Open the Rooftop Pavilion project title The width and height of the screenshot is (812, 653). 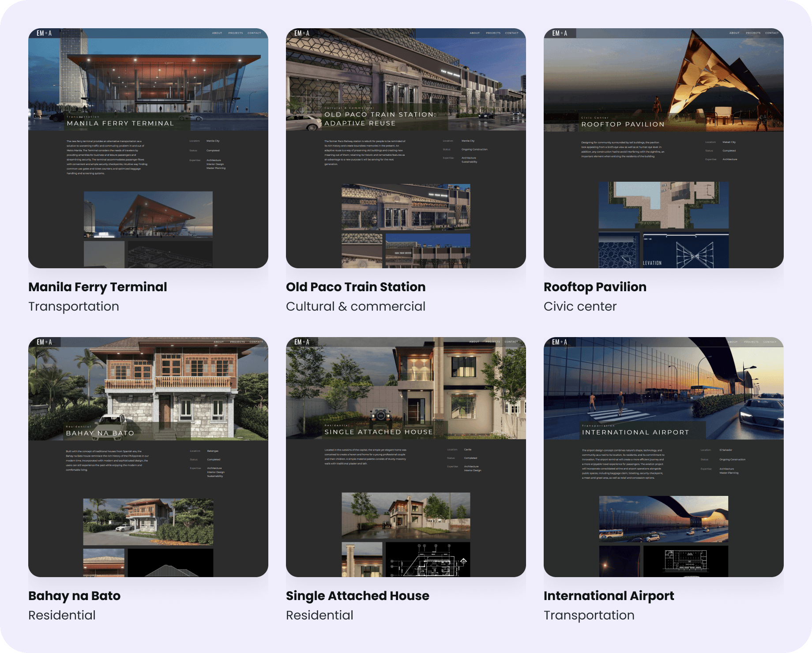pos(595,287)
